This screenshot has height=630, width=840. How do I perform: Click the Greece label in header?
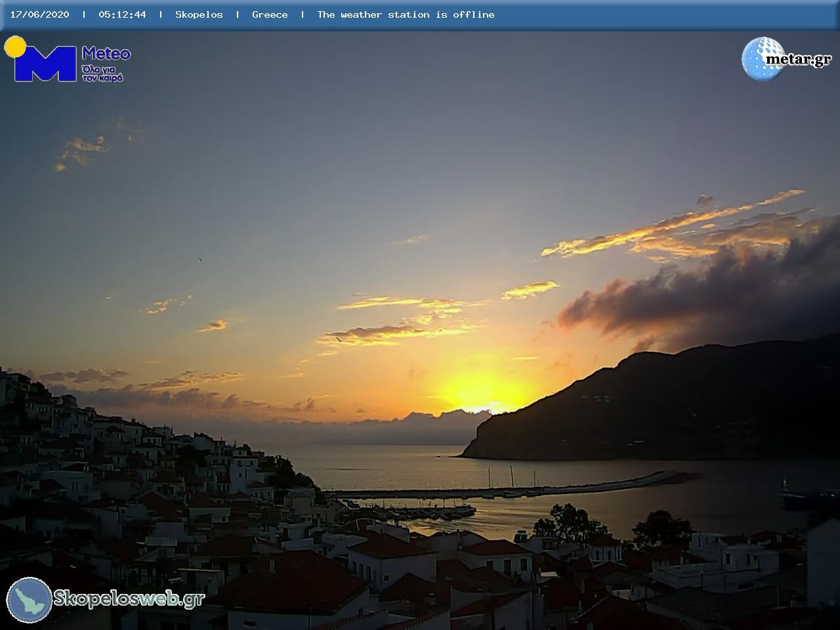[x=270, y=14]
